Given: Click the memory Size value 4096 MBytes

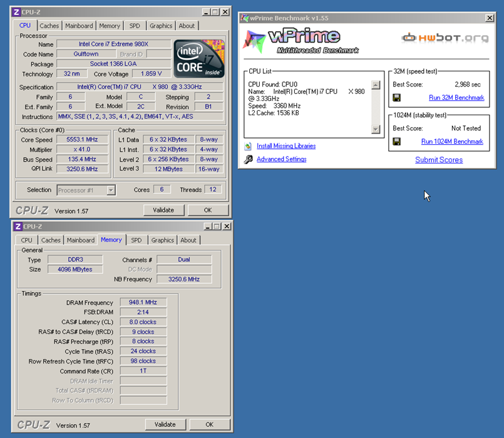Looking at the screenshot, I should [x=75, y=269].
